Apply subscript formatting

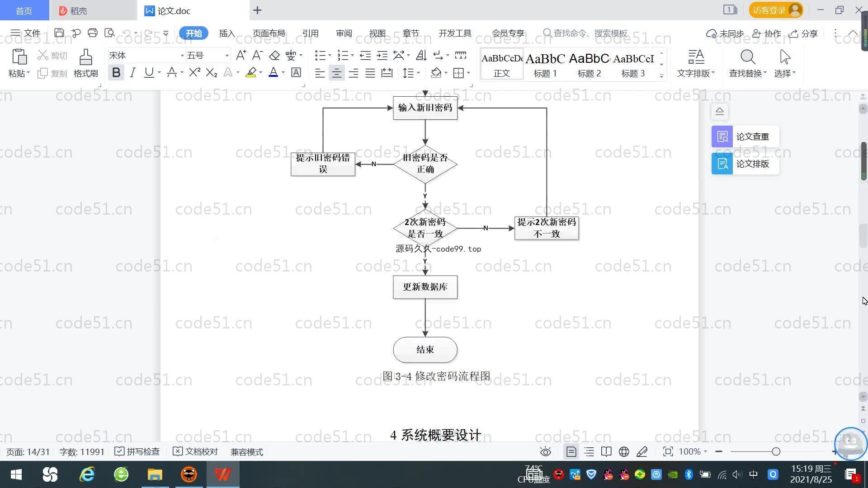pyautogui.click(x=212, y=72)
